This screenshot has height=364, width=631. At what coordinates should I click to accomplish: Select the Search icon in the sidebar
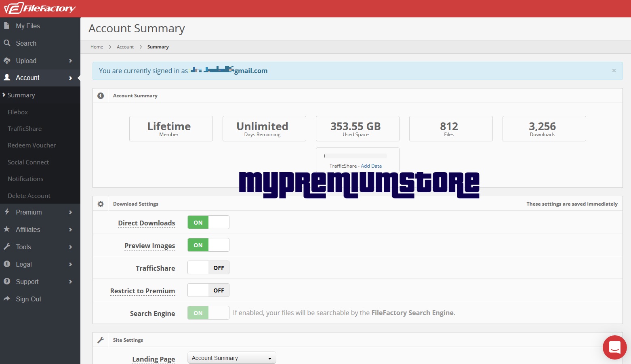coord(7,43)
